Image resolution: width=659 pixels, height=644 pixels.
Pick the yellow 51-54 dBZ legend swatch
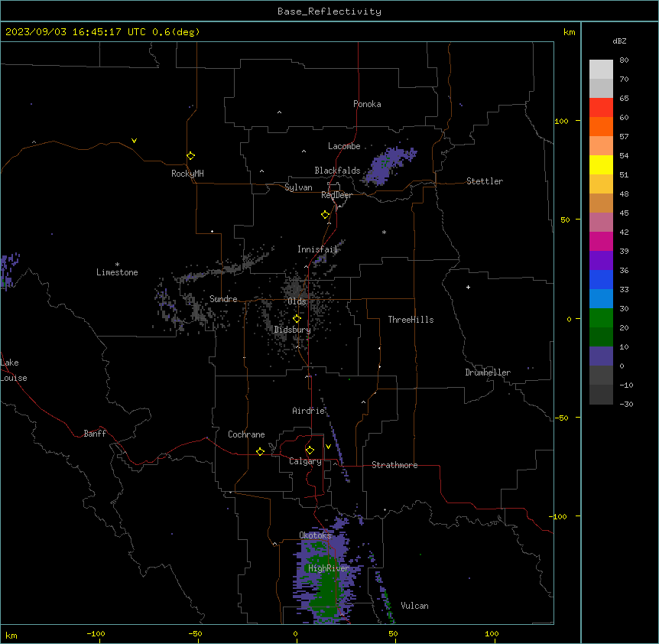(x=601, y=165)
